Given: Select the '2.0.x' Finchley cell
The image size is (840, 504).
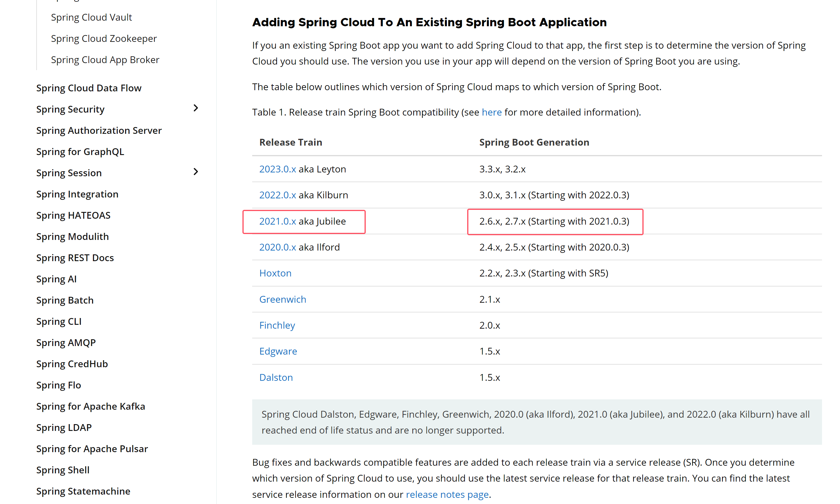Looking at the screenshot, I should tap(490, 325).
